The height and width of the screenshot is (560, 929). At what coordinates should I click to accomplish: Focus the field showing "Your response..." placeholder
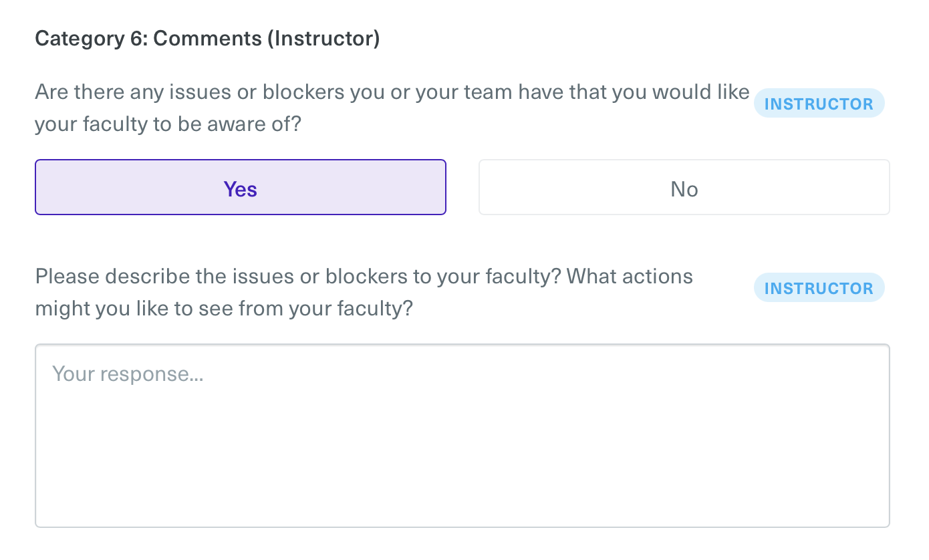click(462, 435)
